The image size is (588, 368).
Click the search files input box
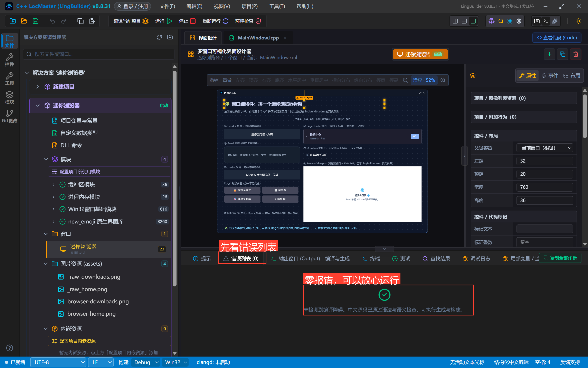(99, 54)
